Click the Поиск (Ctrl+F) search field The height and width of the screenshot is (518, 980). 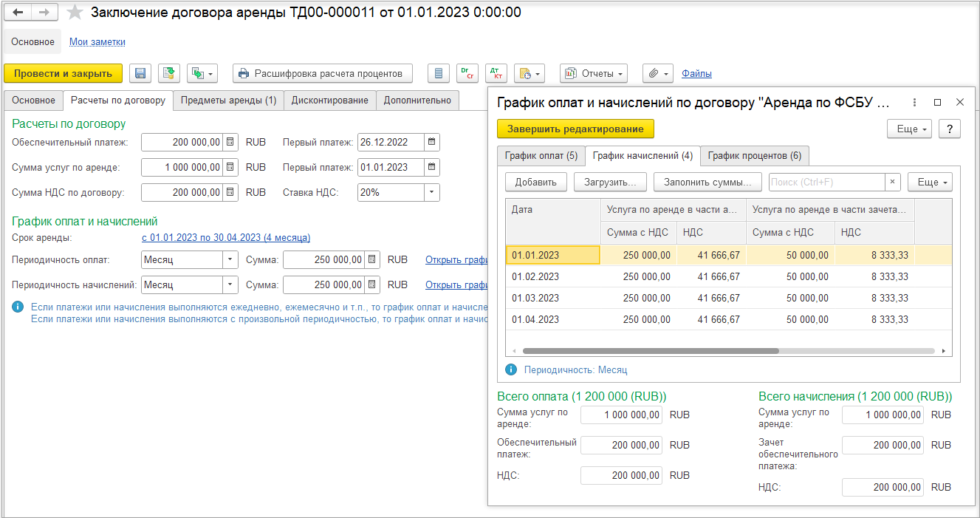pyautogui.click(x=827, y=182)
